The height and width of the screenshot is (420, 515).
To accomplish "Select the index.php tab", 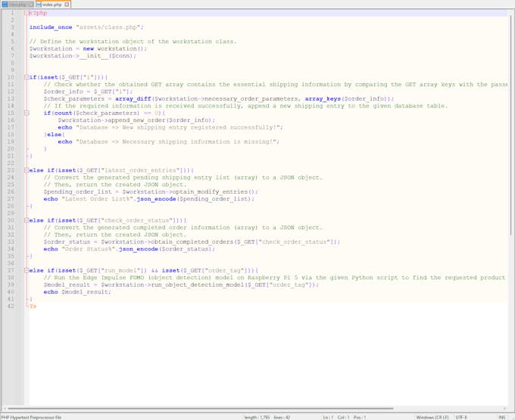I will 52,5.
